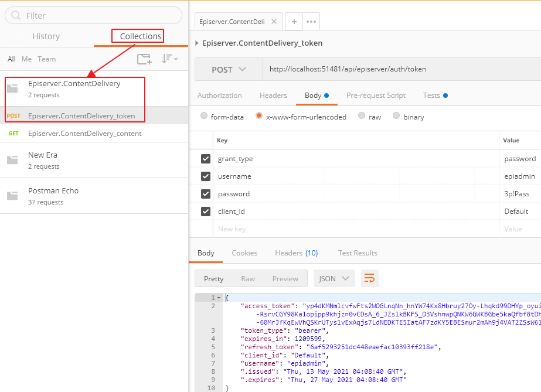This screenshot has height=392, width=541.
Task: Filter collections by Team
Action: tap(46, 59)
